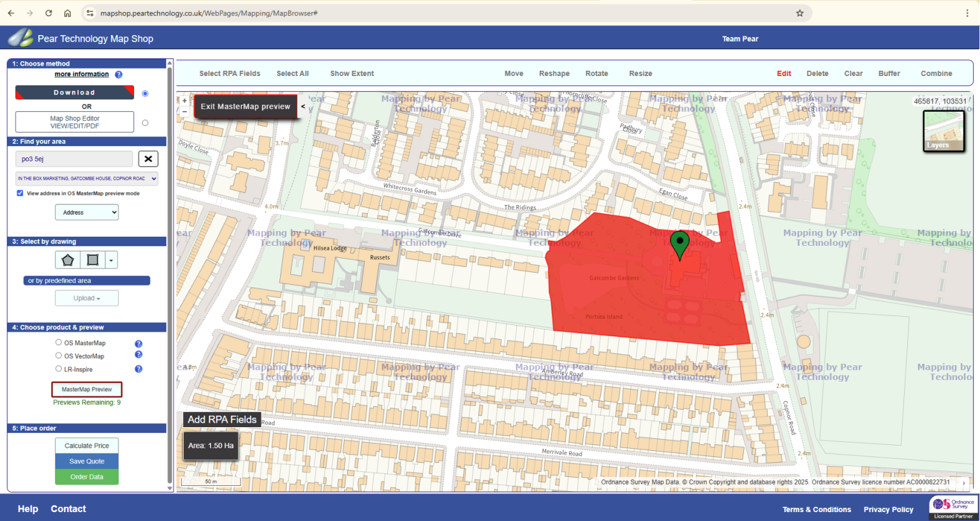Screen dimensions: 980x521
Task: Click Add RPA Fields button on map
Action: point(222,419)
